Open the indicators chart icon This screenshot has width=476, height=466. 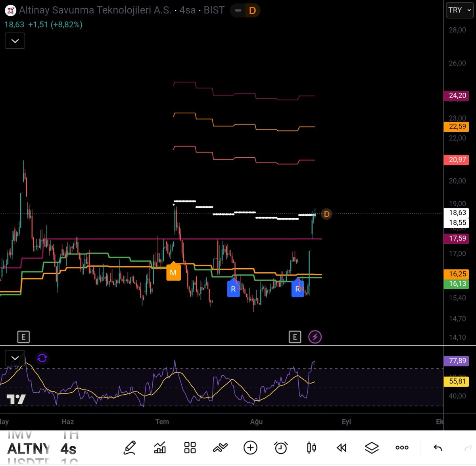(x=160, y=448)
